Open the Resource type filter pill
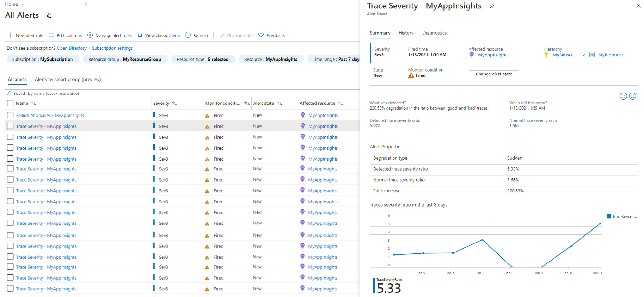 pos(203,59)
